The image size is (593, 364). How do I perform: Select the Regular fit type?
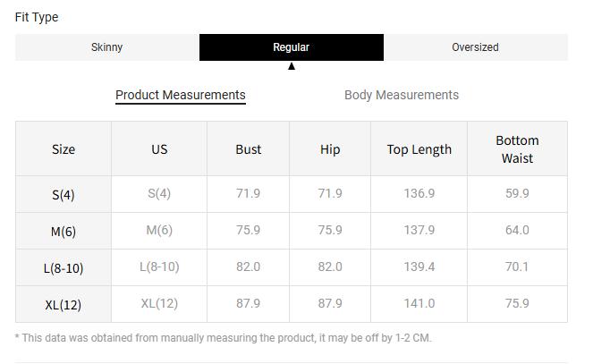coord(292,47)
